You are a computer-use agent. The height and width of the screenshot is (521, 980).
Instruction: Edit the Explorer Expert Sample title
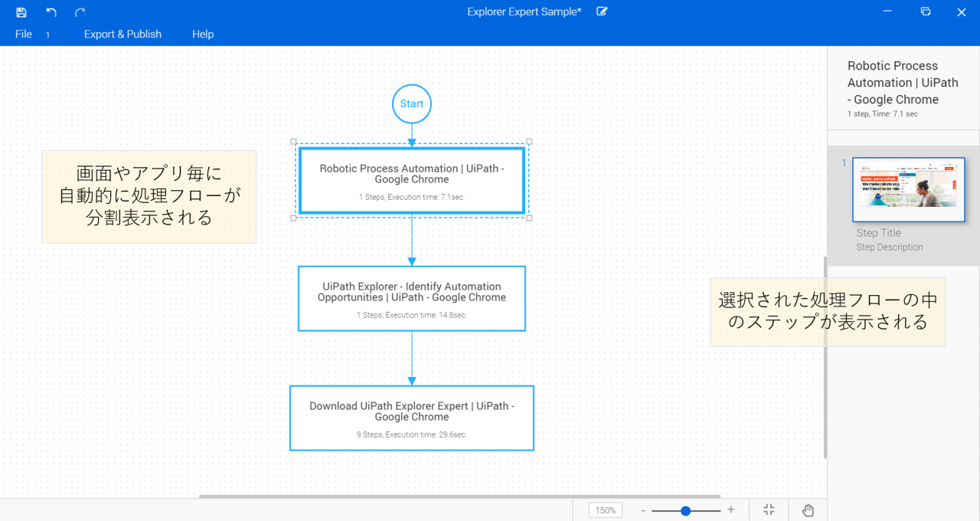click(x=602, y=11)
